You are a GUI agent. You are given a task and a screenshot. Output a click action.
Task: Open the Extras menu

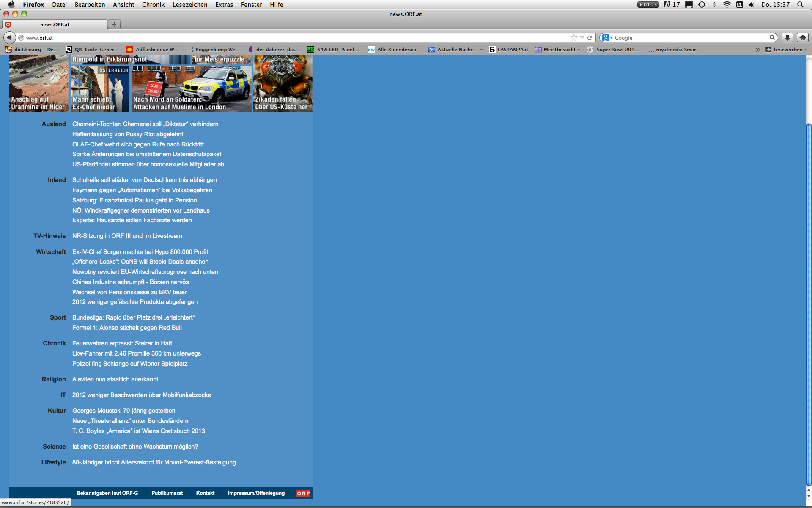[224, 4]
